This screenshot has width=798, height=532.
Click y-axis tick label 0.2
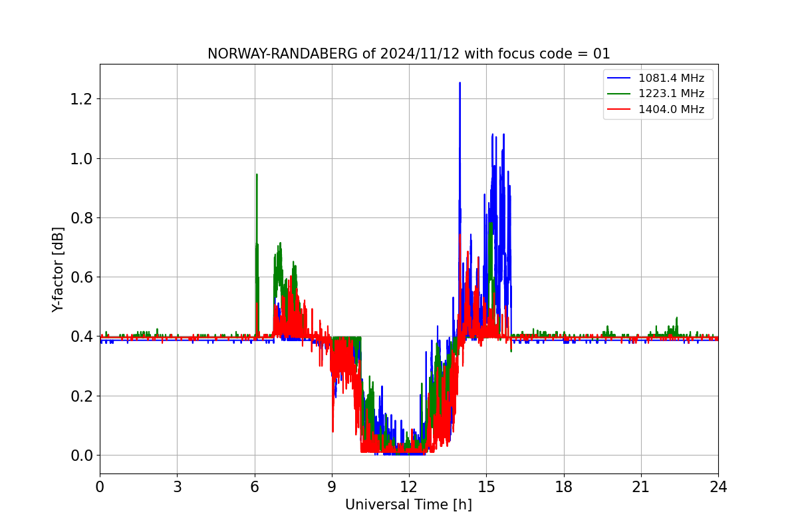point(82,396)
